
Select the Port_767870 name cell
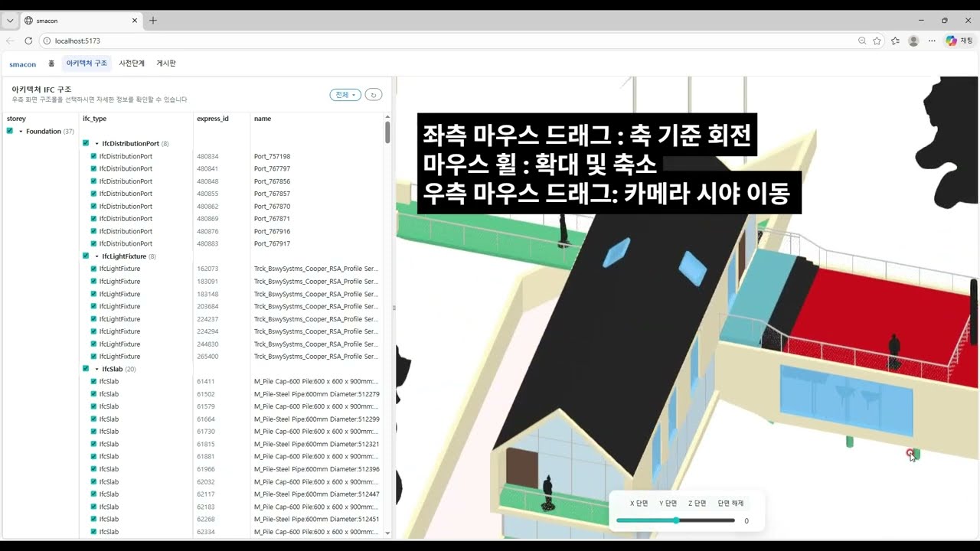click(272, 207)
